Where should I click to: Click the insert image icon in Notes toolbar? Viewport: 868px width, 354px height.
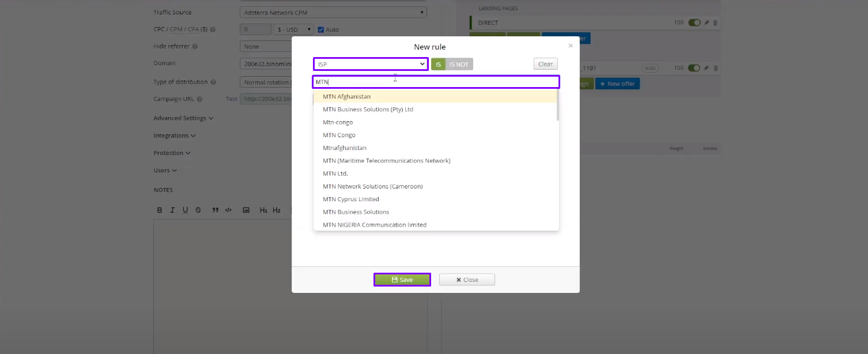[246, 210]
